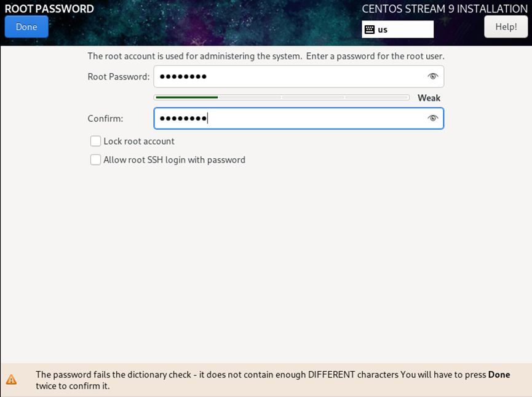Click the password strength bar
This screenshot has height=397, width=532.
(x=282, y=97)
